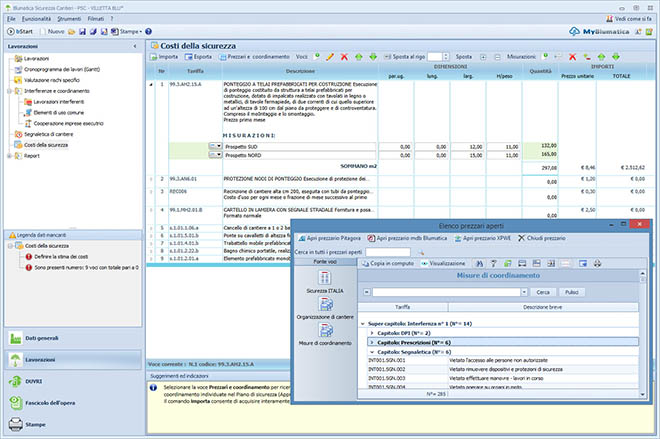
Task: Collapse Capitolo: Segnaletica group
Action: pyautogui.click(x=373, y=352)
